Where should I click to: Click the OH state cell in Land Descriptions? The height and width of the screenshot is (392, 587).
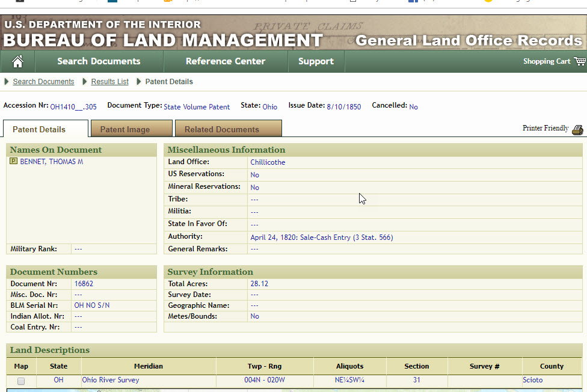tap(58, 380)
